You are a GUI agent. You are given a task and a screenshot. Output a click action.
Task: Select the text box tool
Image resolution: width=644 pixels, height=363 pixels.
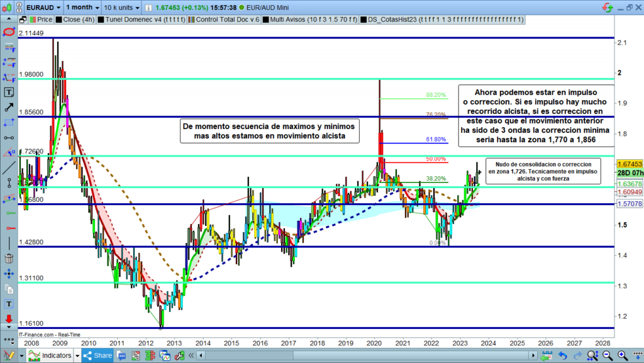[9, 92]
